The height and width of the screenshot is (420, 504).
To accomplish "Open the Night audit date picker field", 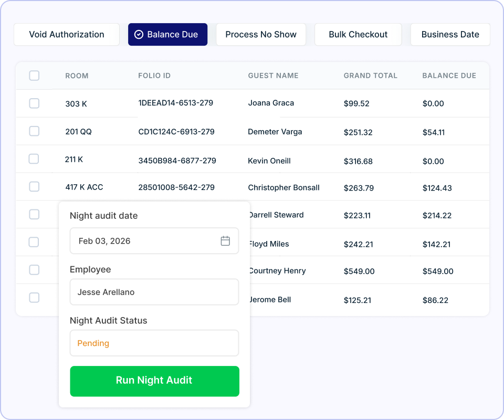I will [x=154, y=240].
